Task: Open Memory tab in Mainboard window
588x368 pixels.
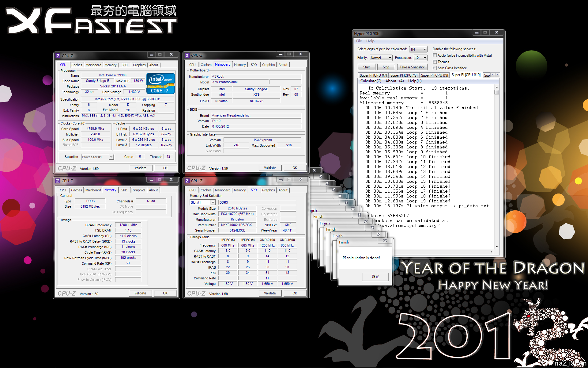Action: click(240, 65)
